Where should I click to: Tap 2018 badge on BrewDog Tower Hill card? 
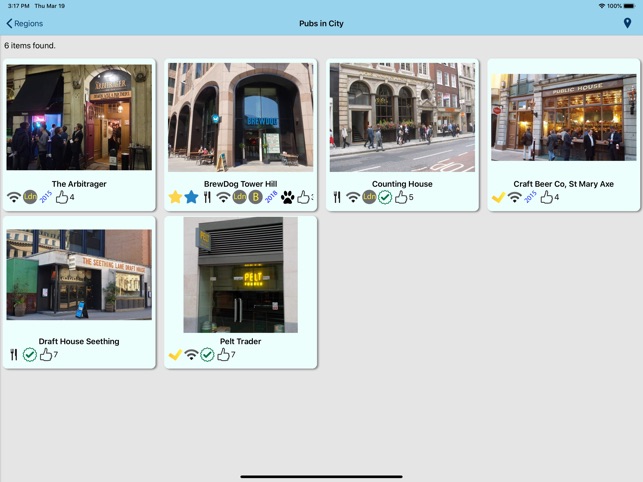(x=271, y=197)
